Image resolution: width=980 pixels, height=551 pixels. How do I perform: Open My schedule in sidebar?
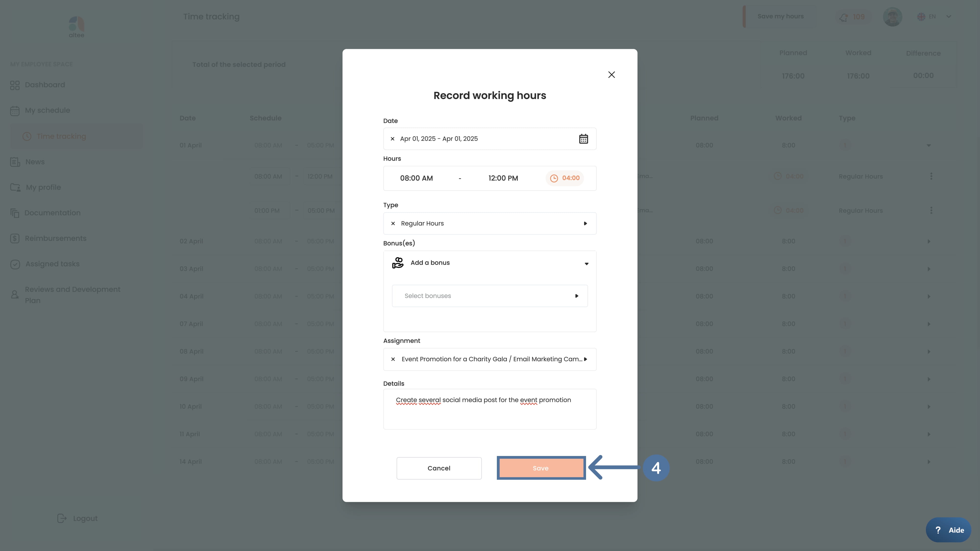tap(48, 110)
